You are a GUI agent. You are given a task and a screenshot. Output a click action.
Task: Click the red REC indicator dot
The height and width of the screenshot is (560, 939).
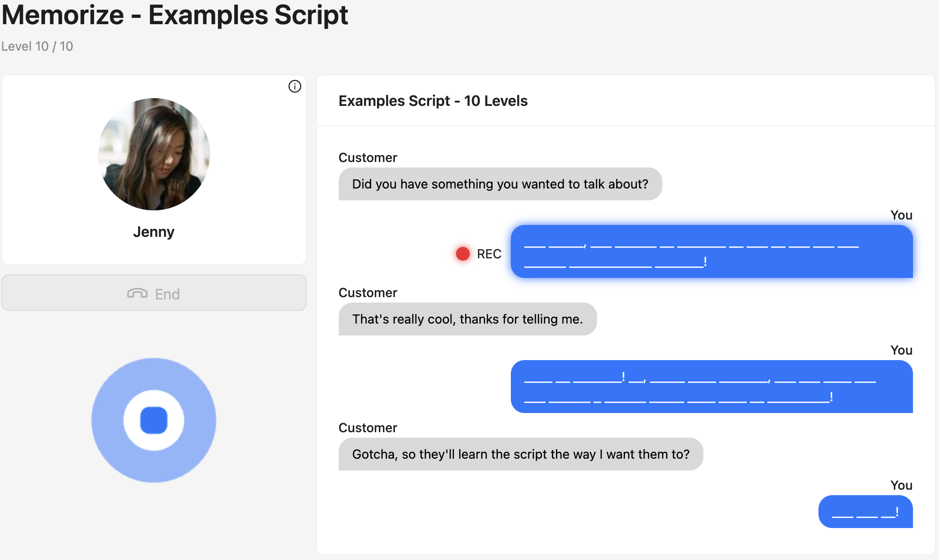(x=462, y=254)
